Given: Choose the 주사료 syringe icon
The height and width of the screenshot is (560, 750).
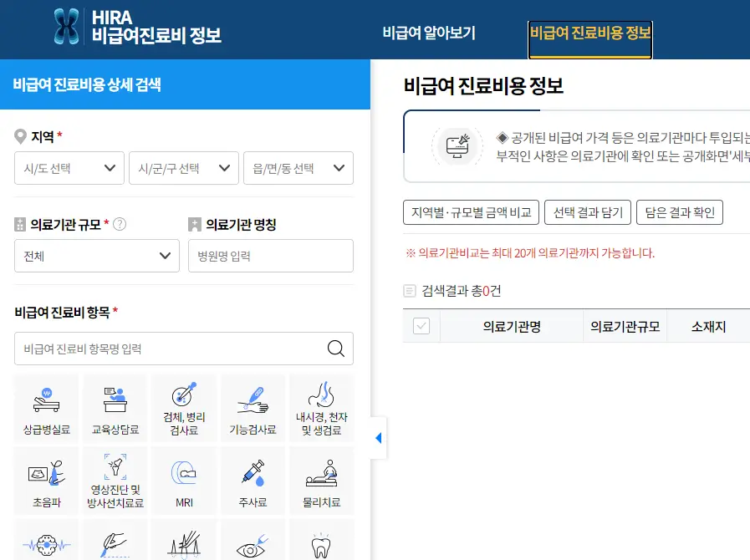Looking at the screenshot, I should pyautogui.click(x=253, y=480).
